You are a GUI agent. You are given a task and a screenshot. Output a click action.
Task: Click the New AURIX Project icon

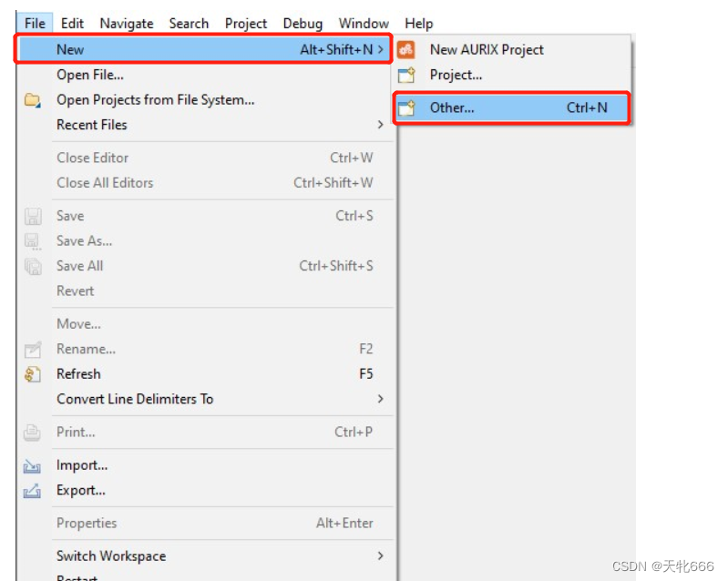pyautogui.click(x=406, y=49)
